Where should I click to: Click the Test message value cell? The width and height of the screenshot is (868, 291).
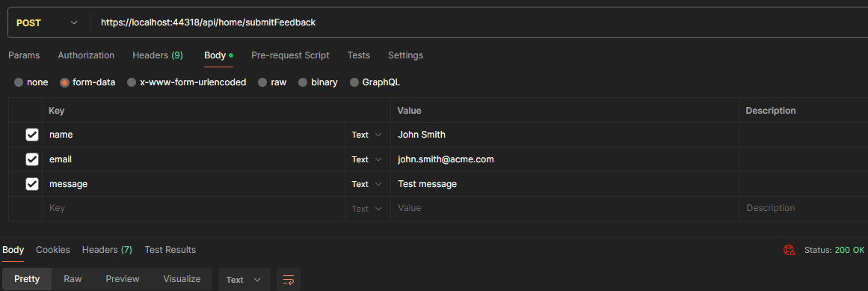[x=565, y=184]
